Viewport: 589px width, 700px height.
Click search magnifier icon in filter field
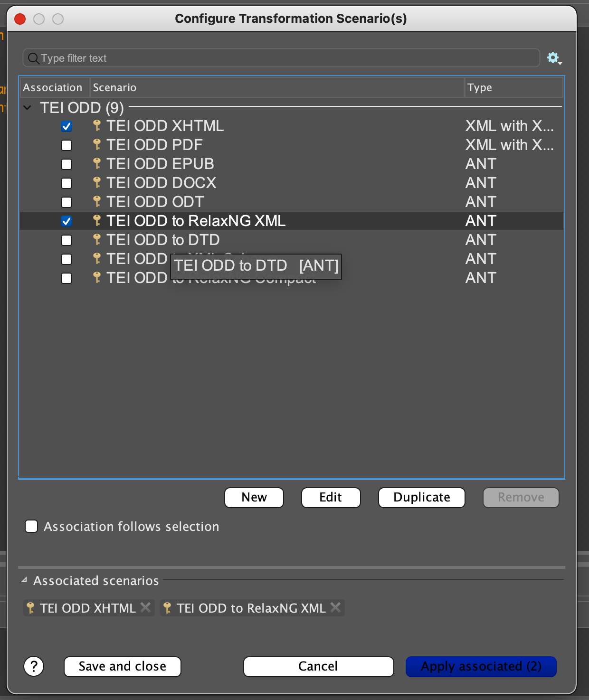33,58
